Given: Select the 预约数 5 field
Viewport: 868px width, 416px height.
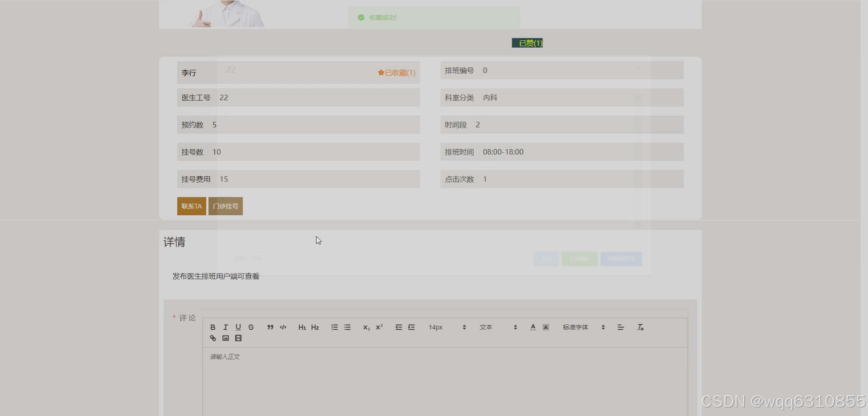Looking at the screenshot, I should pos(298,125).
